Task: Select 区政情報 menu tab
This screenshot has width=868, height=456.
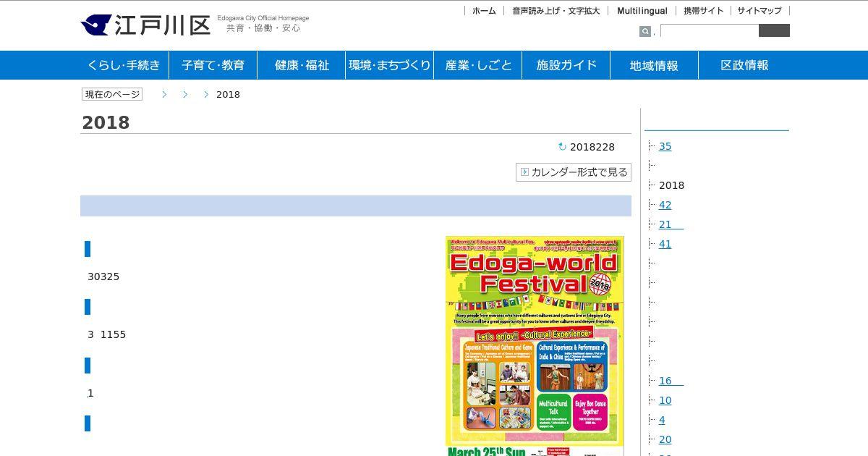Action: click(x=744, y=65)
